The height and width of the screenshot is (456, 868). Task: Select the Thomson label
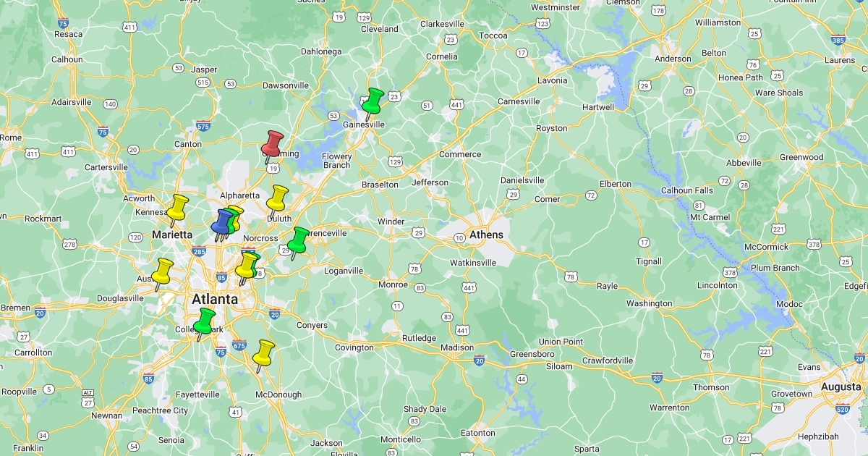coord(712,387)
